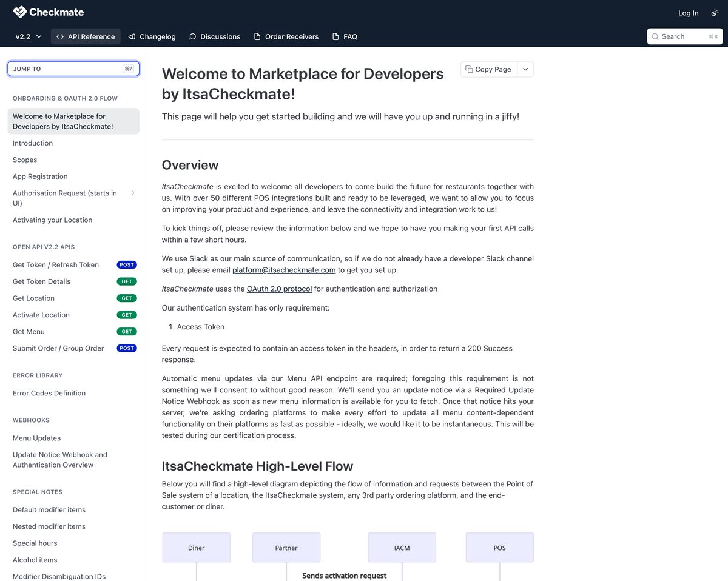Viewport: 728px width, 581px height.
Task: Open the Order Receivers tab
Action: (x=286, y=36)
